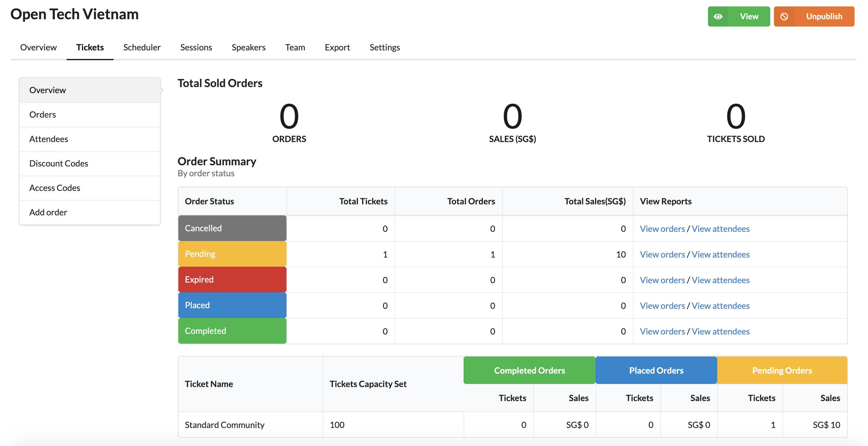Image resolution: width=868 pixels, height=446 pixels.
Task: Click the SALES (SG$) label
Action: [512, 139]
